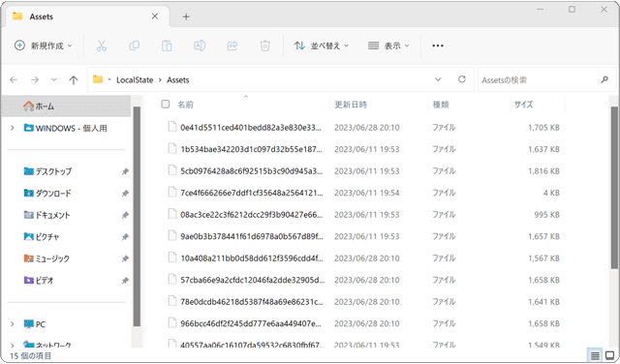
Task: Select file 9ae0b3b378441f61d6978a0b567d89f
Action: pyautogui.click(x=252, y=236)
